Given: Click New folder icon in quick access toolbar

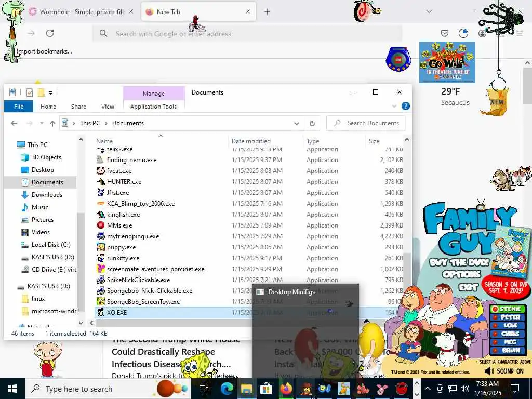Looking at the screenshot, I should (x=41, y=92).
